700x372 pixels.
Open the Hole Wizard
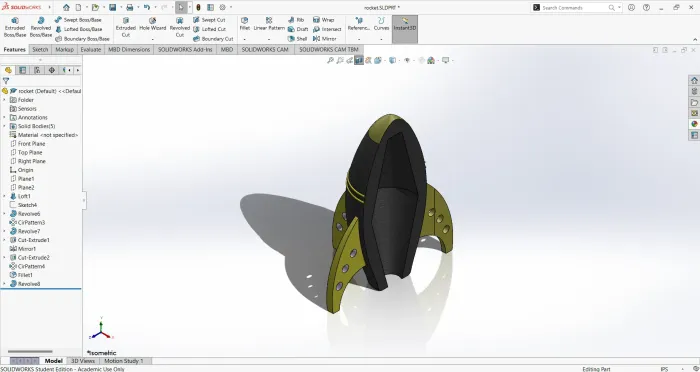[x=153, y=25]
